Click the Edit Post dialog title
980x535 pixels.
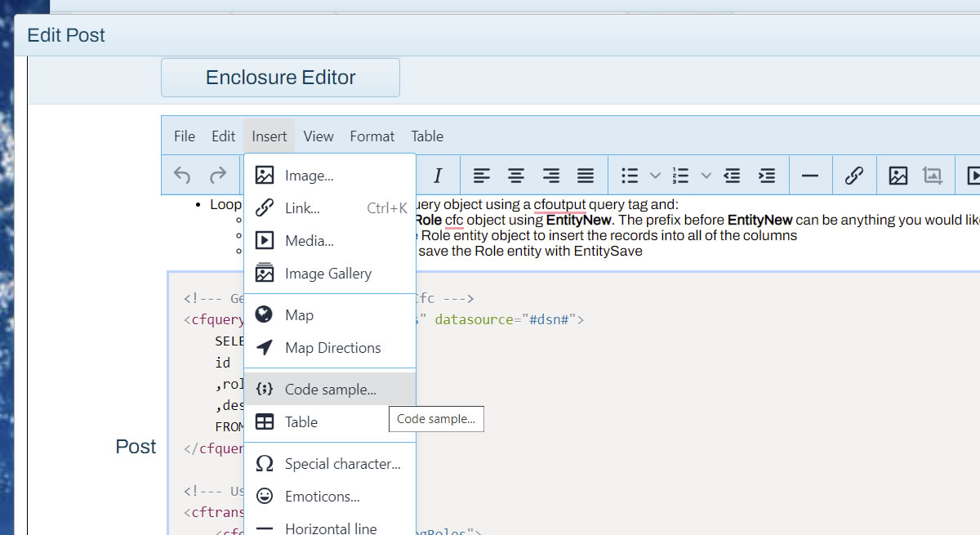pos(66,35)
